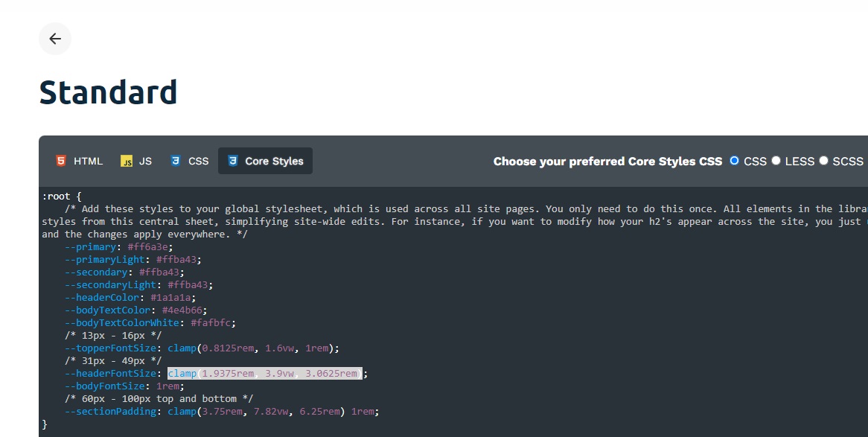
Task: Choose the LESS radio option
Action: [x=776, y=161]
